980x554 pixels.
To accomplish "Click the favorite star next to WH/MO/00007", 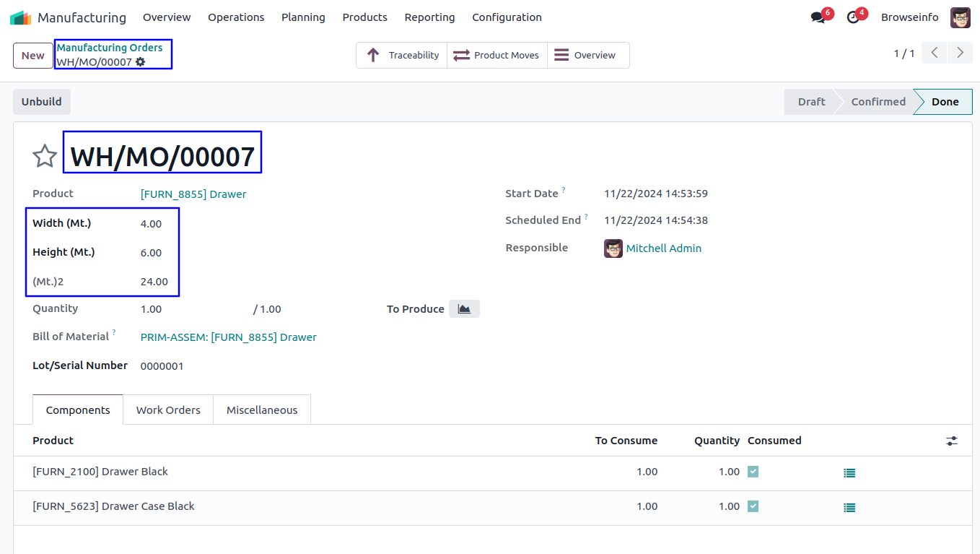I will click(45, 155).
